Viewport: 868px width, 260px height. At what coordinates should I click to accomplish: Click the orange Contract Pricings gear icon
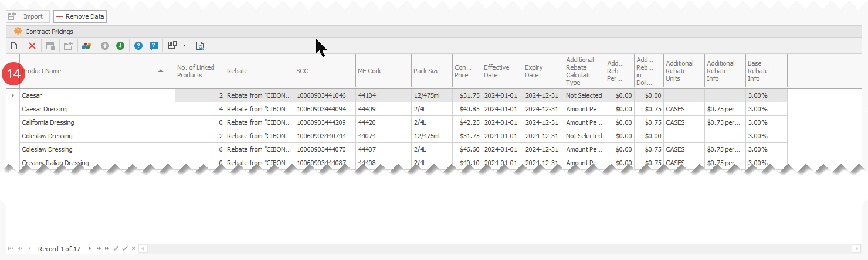18,32
